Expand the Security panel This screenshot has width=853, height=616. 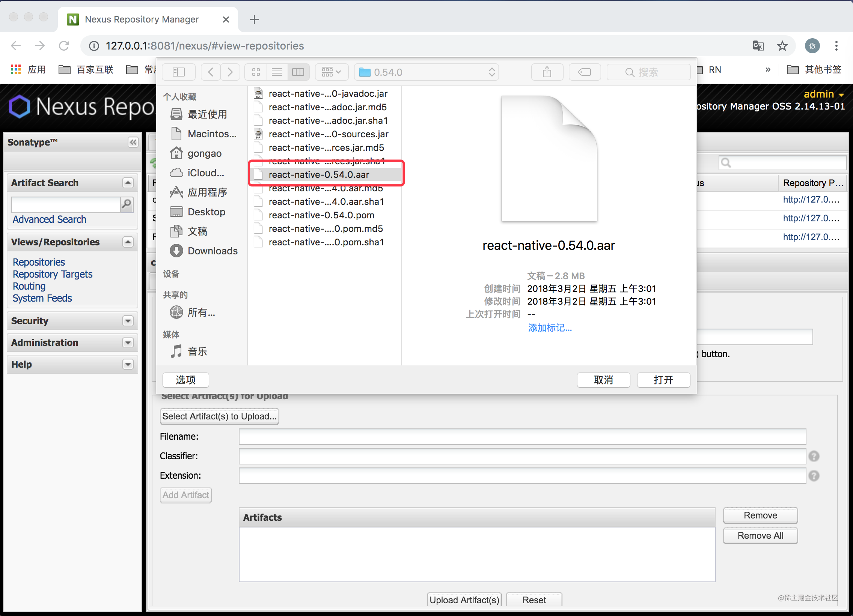click(128, 321)
